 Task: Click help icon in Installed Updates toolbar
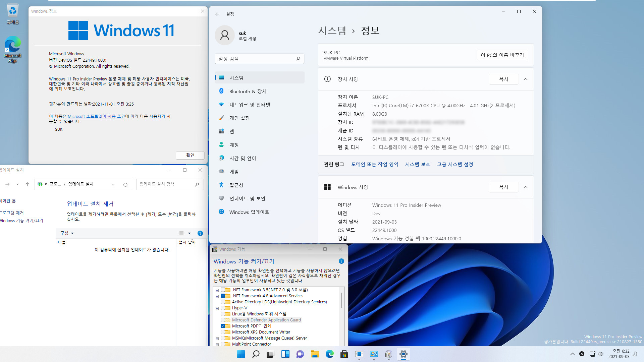point(200,233)
